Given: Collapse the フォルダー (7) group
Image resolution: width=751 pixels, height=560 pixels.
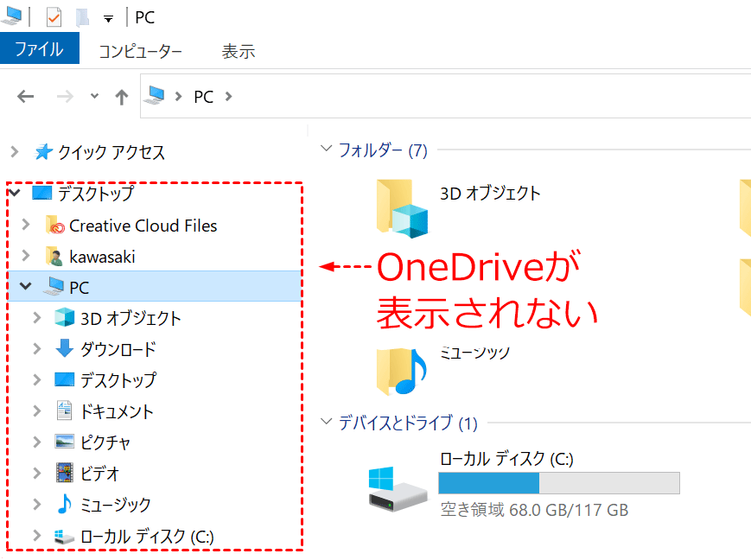Looking at the screenshot, I should pyautogui.click(x=326, y=148).
